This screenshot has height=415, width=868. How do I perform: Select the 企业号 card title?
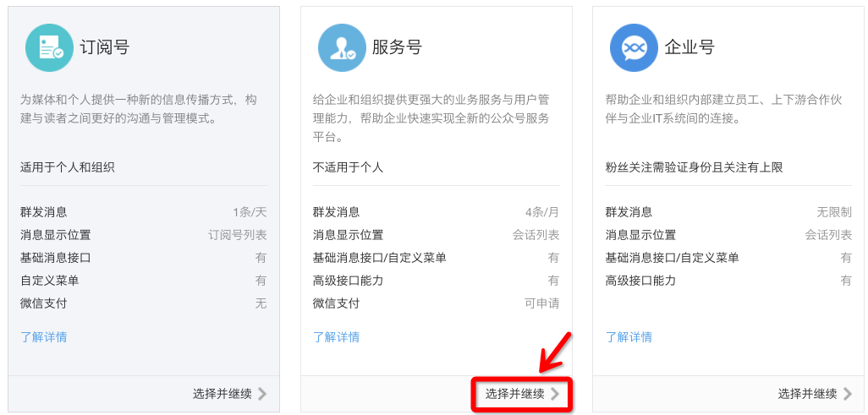click(x=689, y=47)
